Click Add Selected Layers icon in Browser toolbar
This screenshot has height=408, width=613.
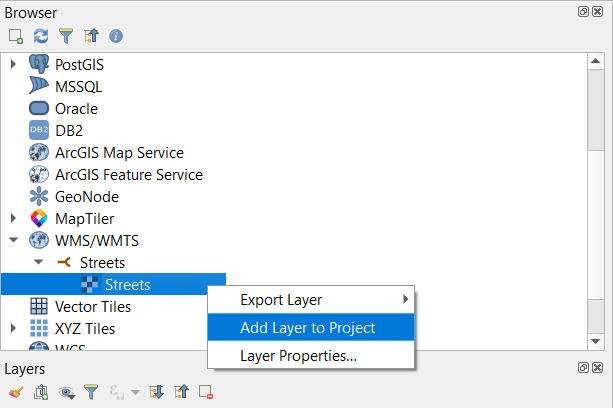(15, 36)
